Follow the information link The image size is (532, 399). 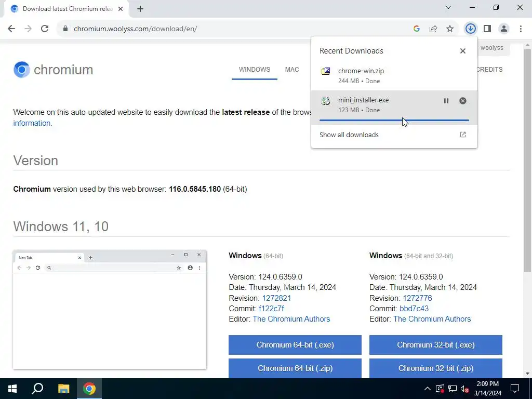(33, 123)
